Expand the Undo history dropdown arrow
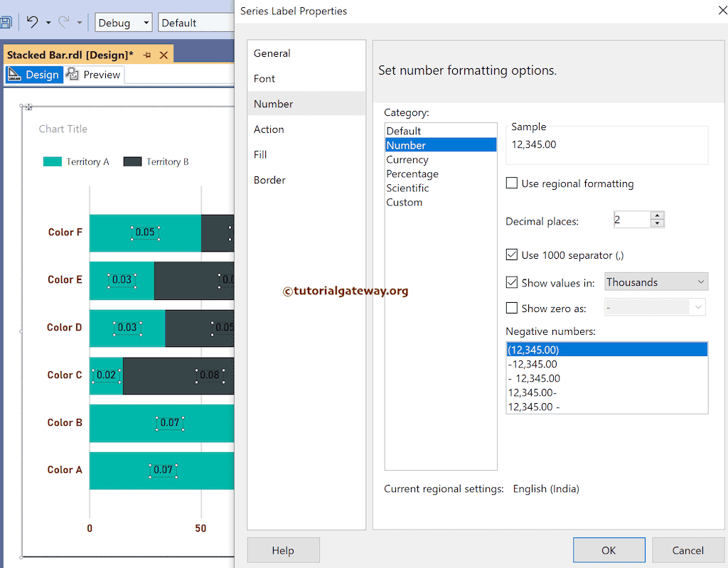728x568 pixels. click(48, 22)
